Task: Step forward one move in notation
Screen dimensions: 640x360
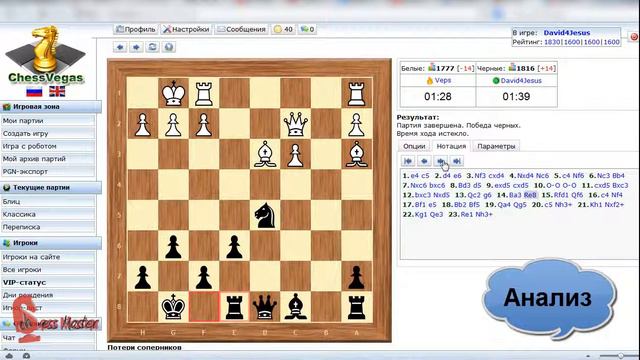Action: coord(441,161)
